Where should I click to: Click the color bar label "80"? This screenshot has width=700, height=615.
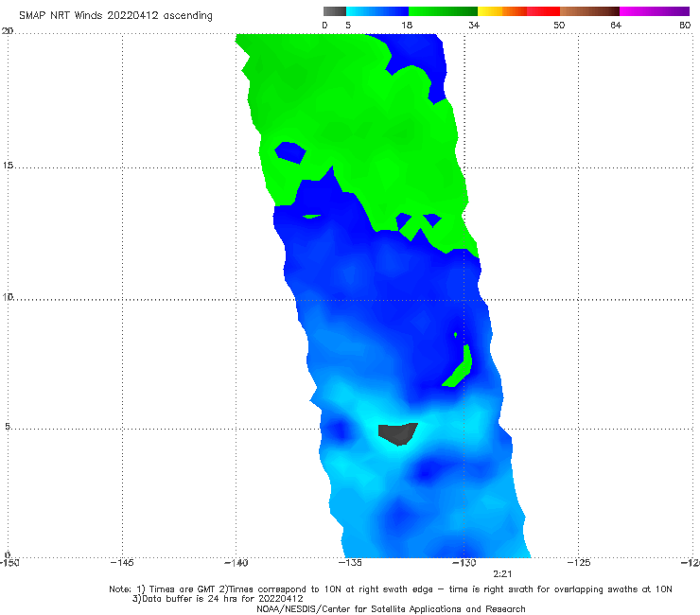point(685,26)
